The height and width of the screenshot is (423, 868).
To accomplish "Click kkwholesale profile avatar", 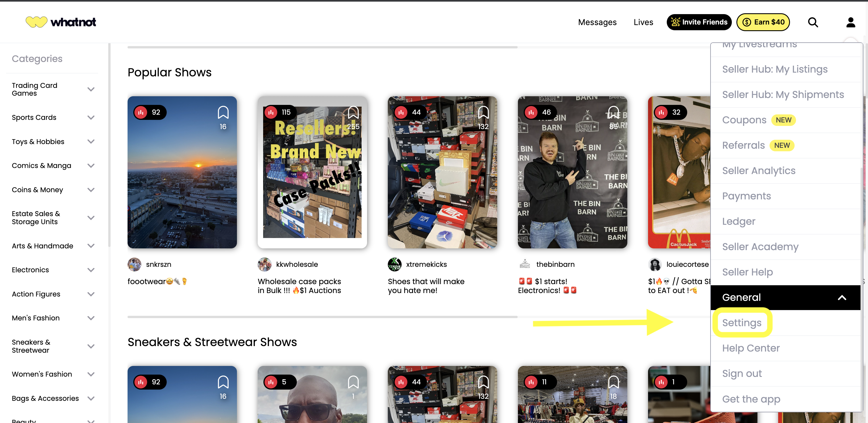I will 265,265.
